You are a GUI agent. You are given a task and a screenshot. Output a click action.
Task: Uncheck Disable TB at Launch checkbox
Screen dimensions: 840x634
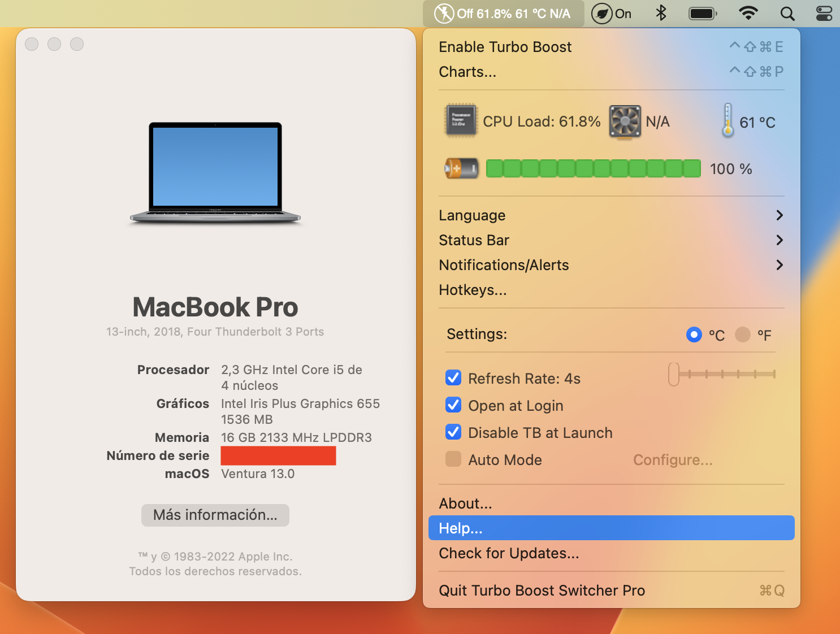[453, 432]
